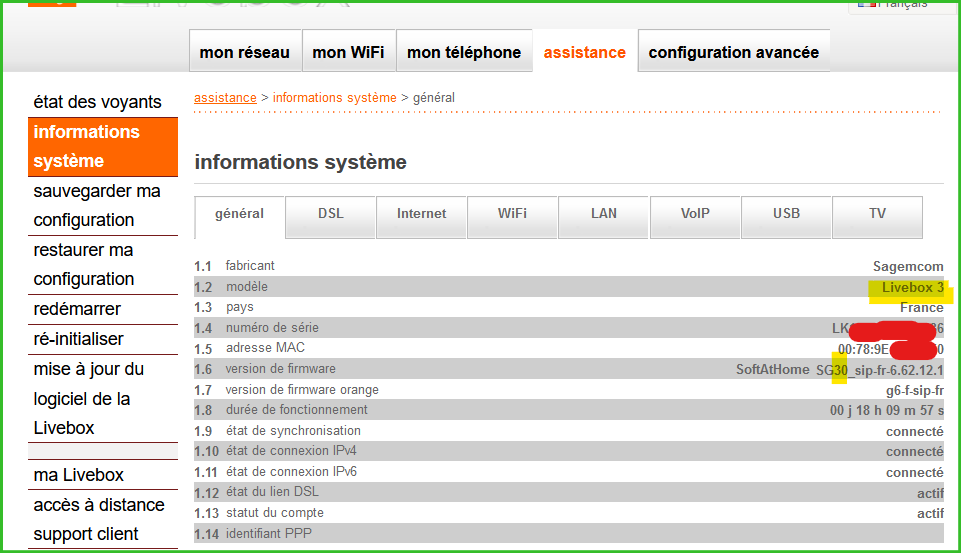Click the adresse MAC label
This screenshot has width=961, height=553.
(265, 348)
